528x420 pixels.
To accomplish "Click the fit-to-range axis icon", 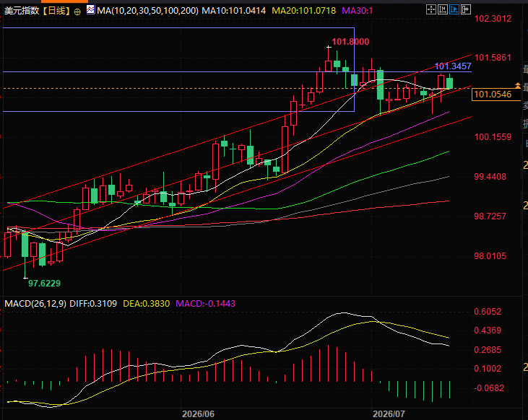I will pos(443,9).
